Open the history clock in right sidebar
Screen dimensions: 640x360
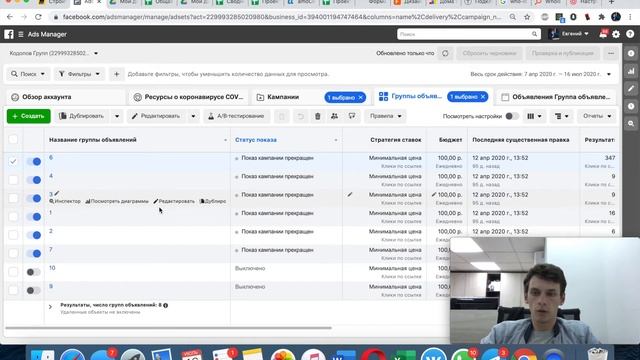coord(631,106)
